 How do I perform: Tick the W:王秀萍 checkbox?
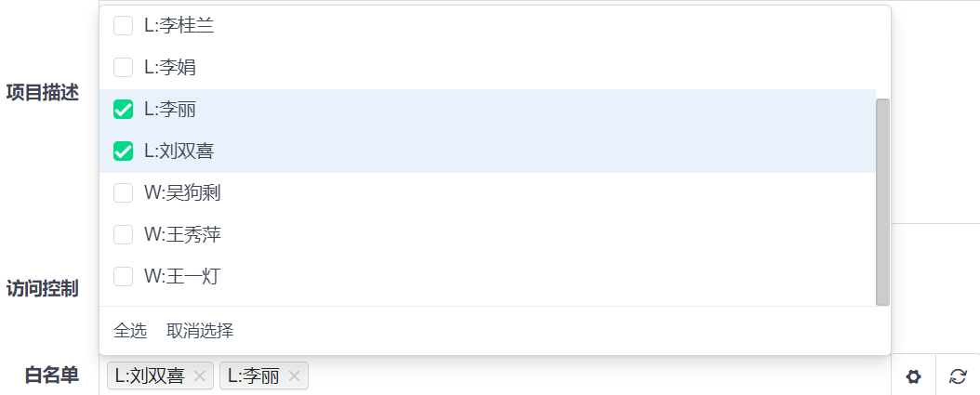tap(123, 235)
